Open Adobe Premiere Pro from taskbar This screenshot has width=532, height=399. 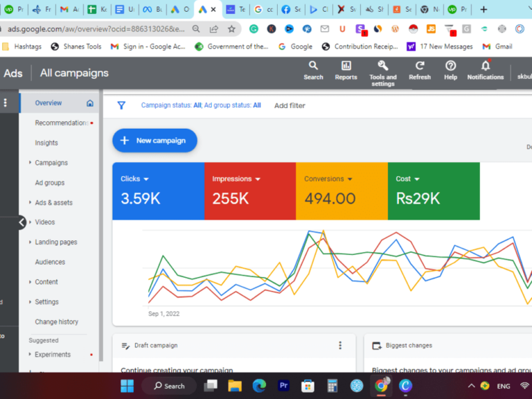pos(283,386)
